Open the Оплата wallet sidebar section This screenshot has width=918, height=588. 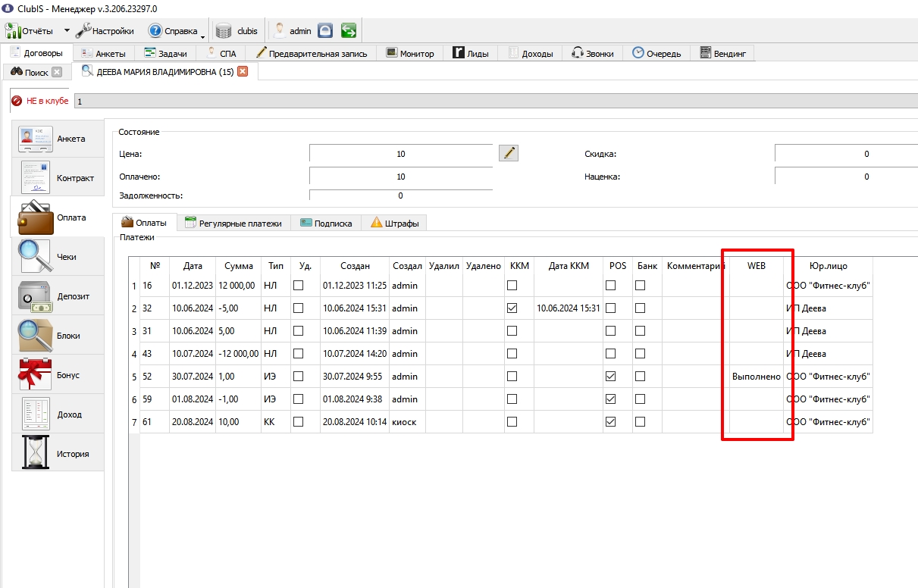point(58,217)
